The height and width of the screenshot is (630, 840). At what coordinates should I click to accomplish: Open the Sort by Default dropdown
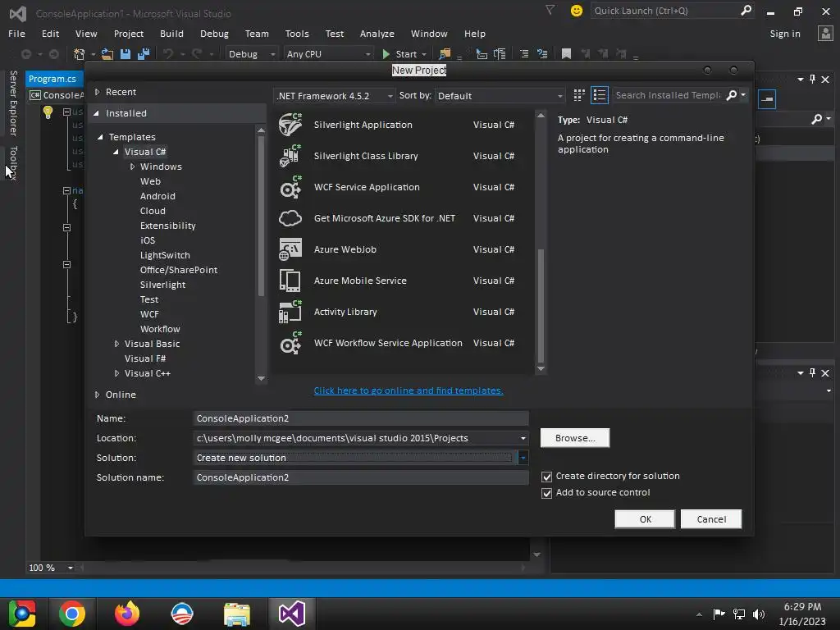[x=500, y=96]
